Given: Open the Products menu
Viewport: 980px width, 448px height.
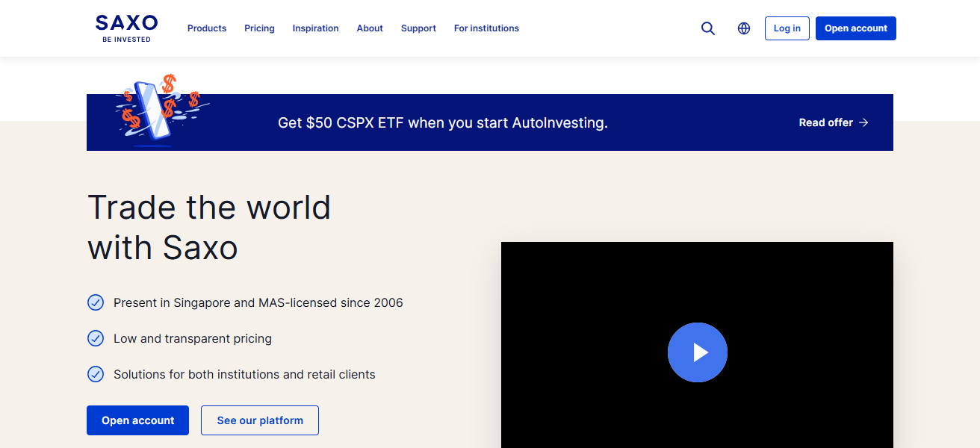Looking at the screenshot, I should (207, 28).
